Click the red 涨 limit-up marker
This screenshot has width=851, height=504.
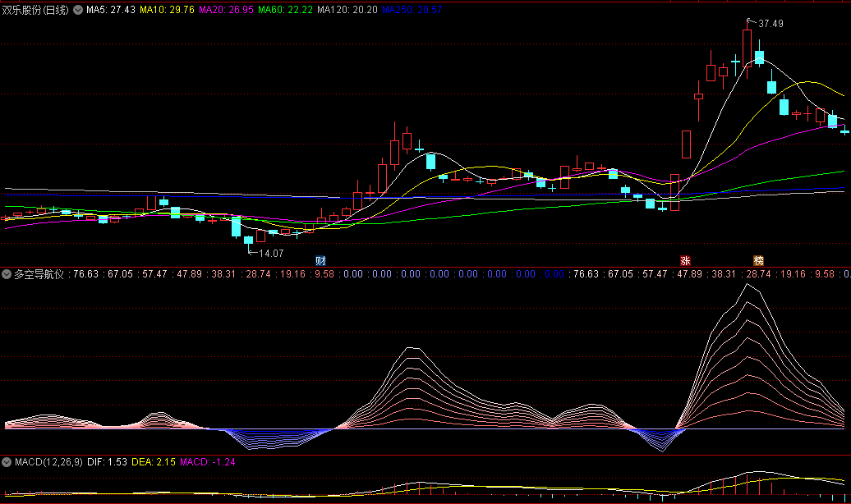(685, 260)
